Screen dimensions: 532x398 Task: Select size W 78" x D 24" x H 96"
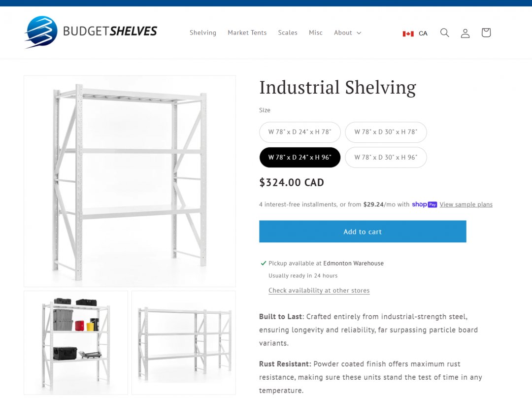300,158
